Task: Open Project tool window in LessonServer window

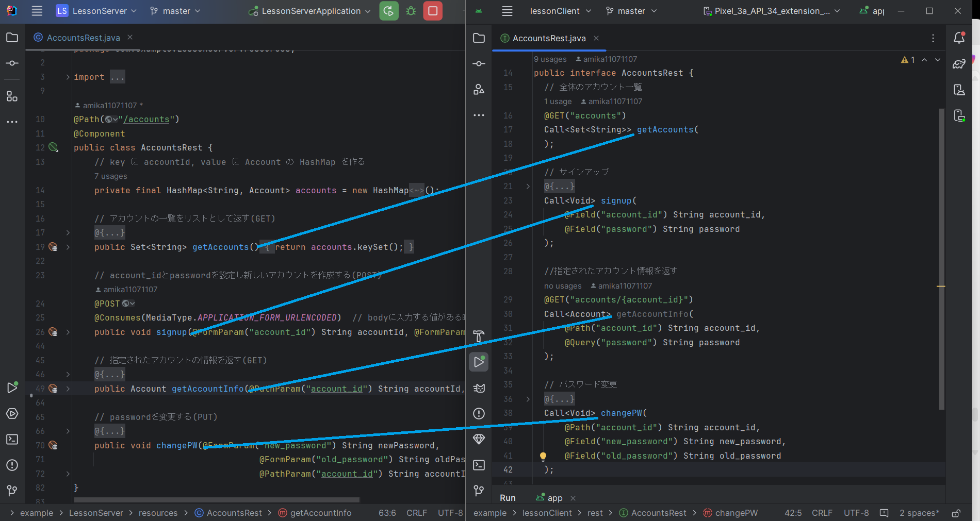Action: 12,38
